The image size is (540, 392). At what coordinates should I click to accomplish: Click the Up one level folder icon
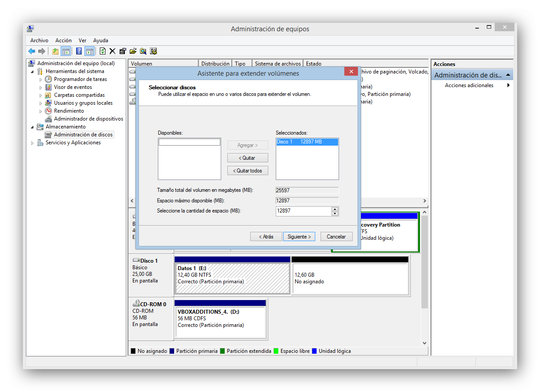pyautogui.click(x=55, y=51)
